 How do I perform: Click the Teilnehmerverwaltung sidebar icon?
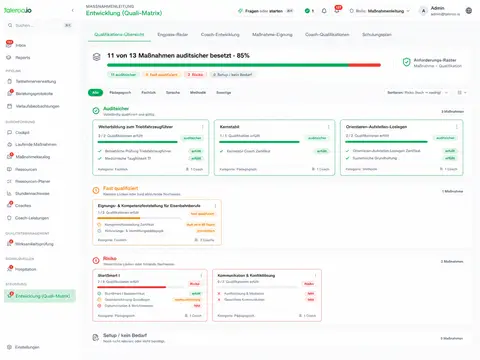9,81
